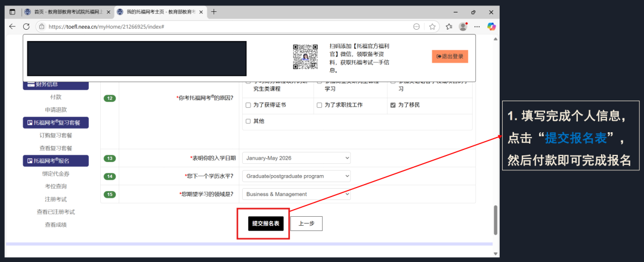Open the 订购复习套餐 link

tap(56, 135)
